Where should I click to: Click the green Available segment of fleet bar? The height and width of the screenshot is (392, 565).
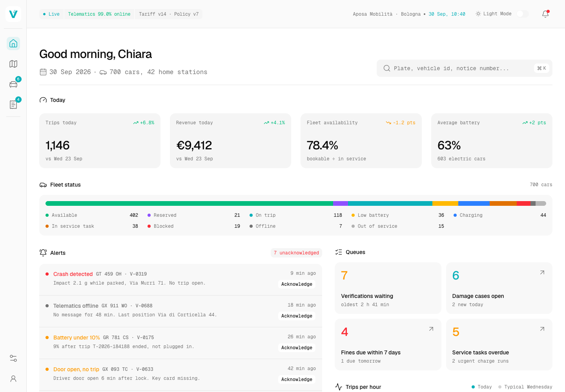[190, 203]
